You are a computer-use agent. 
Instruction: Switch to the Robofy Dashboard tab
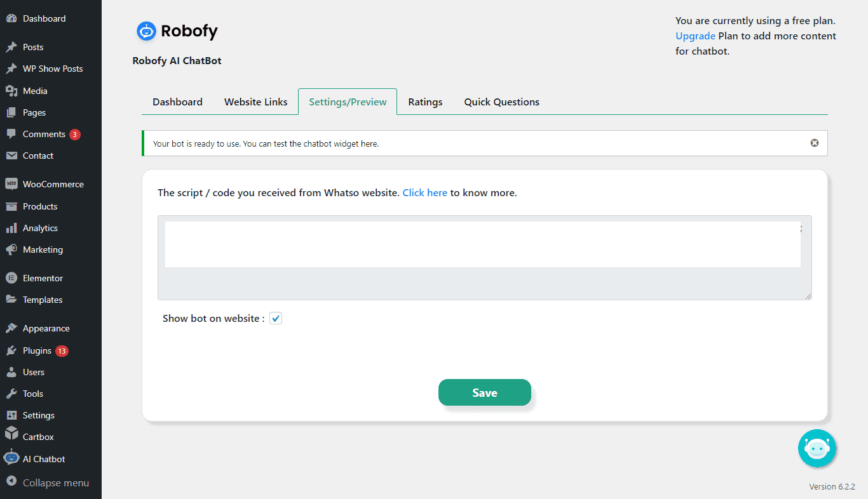[178, 102]
